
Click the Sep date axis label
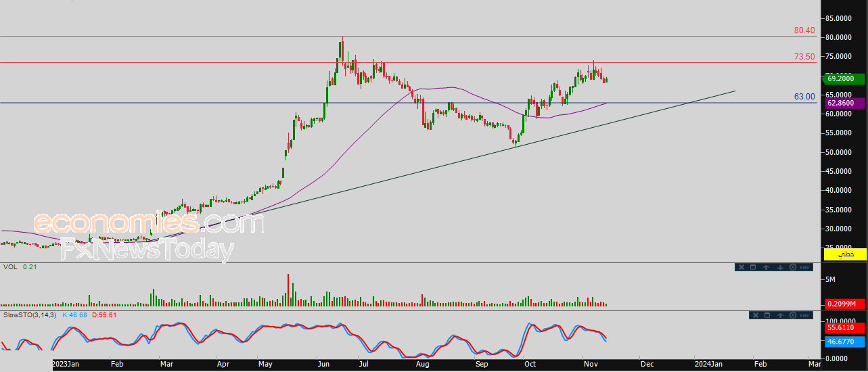[x=482, y=364]
